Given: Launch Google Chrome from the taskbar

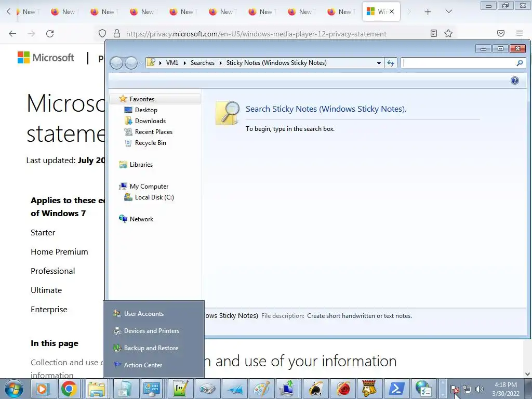Looking at the screenshot, I should pos(69,389).
